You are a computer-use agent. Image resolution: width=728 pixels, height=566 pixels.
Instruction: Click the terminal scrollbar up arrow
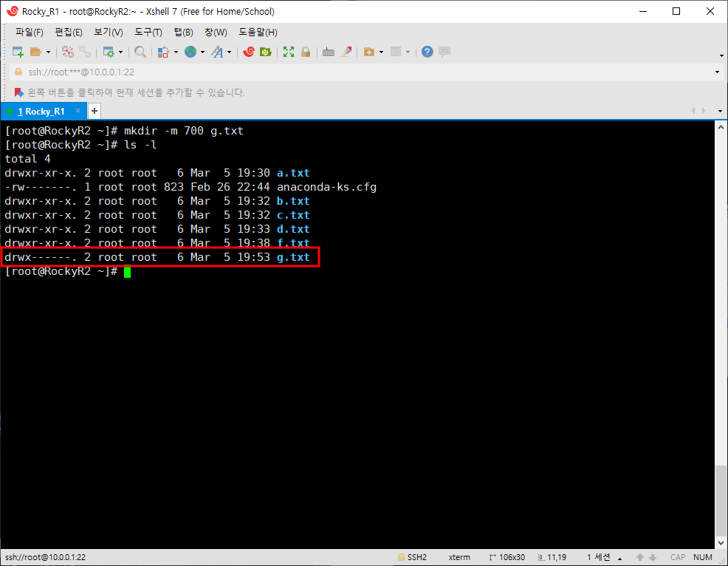(x=721, y=127)
